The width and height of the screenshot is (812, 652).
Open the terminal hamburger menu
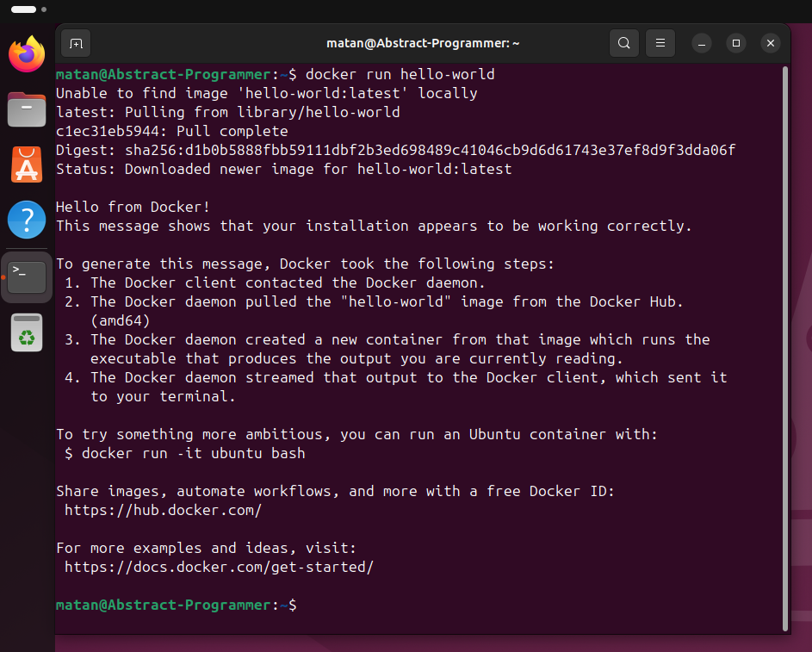click(x=660, y=43)
